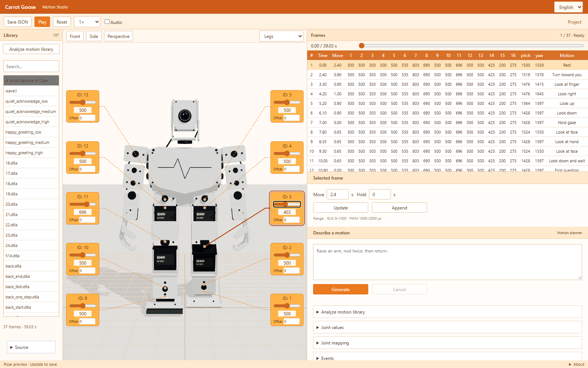
Task: Enable the Audio checkbox
Action: click(107, 22)
